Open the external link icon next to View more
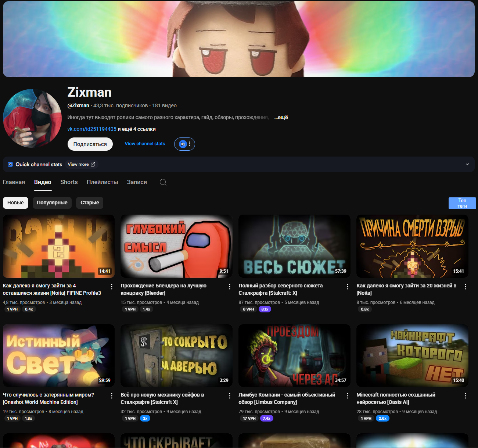Screen dimensions: 478x448 [93, 164]
